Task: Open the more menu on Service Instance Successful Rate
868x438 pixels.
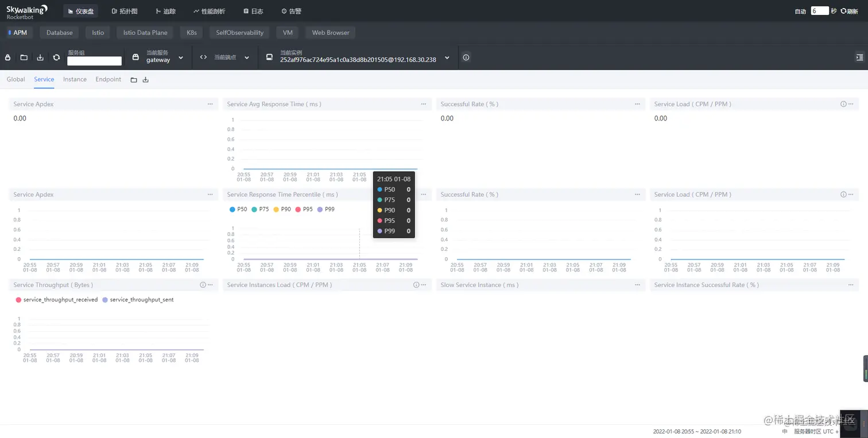Action: 851,285
